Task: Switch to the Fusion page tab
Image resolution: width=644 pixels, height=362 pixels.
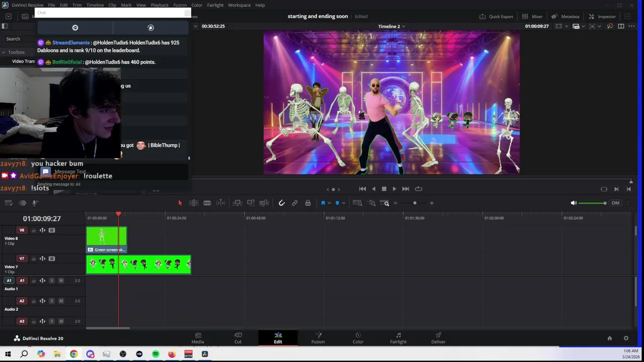Action: coord(318,338)
